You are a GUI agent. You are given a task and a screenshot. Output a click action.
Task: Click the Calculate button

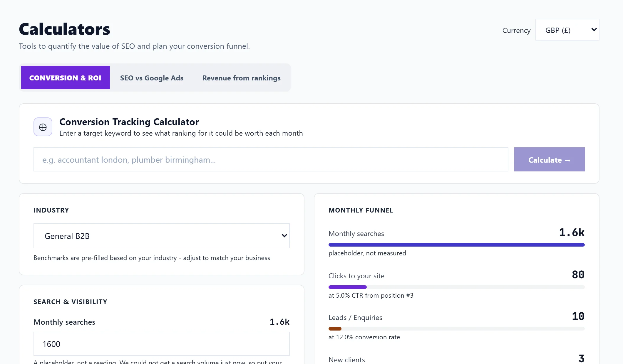click(549, 160)
